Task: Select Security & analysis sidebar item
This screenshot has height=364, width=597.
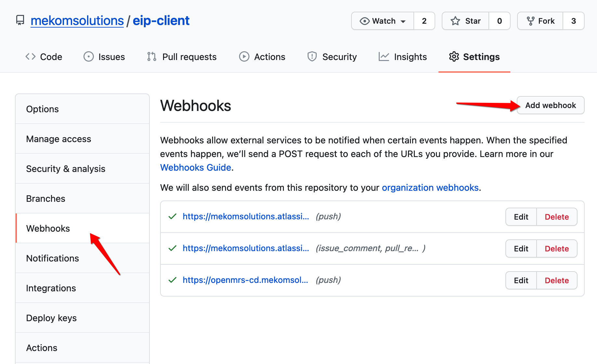Action: (83, 169)
